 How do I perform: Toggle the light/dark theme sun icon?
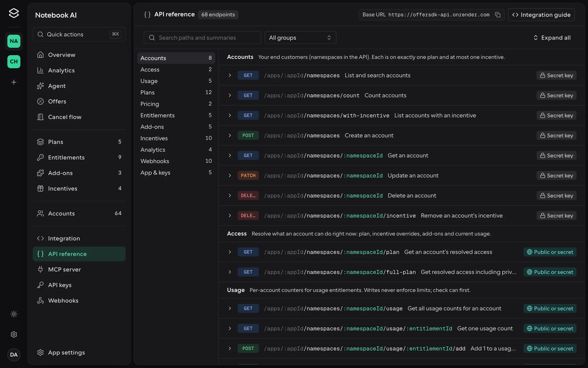click(14, 314)
